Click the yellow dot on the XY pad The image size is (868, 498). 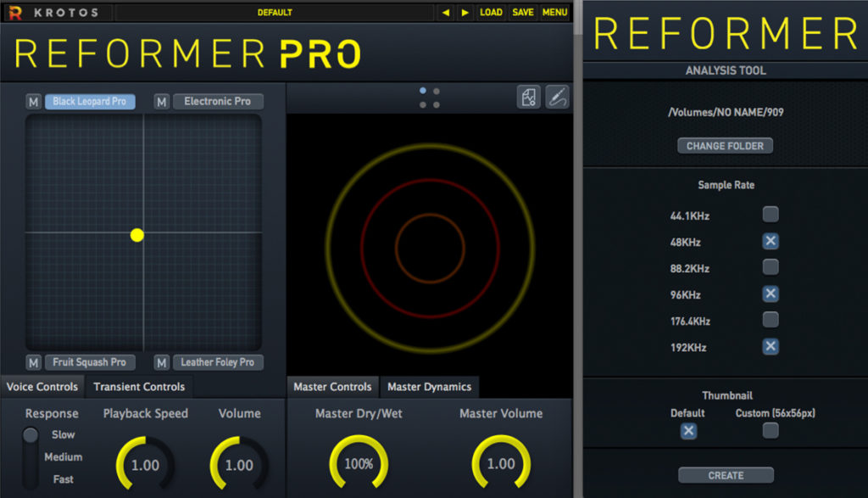[136, 235]
